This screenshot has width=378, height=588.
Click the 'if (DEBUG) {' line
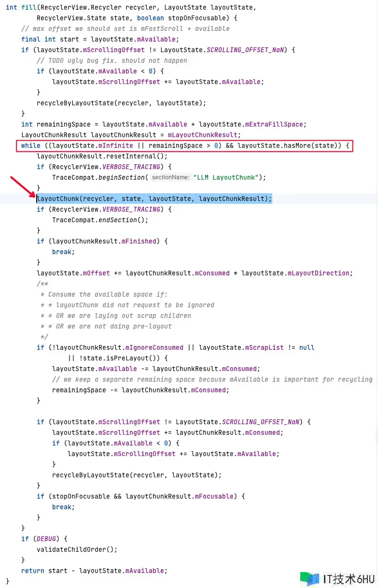(44, 539)
